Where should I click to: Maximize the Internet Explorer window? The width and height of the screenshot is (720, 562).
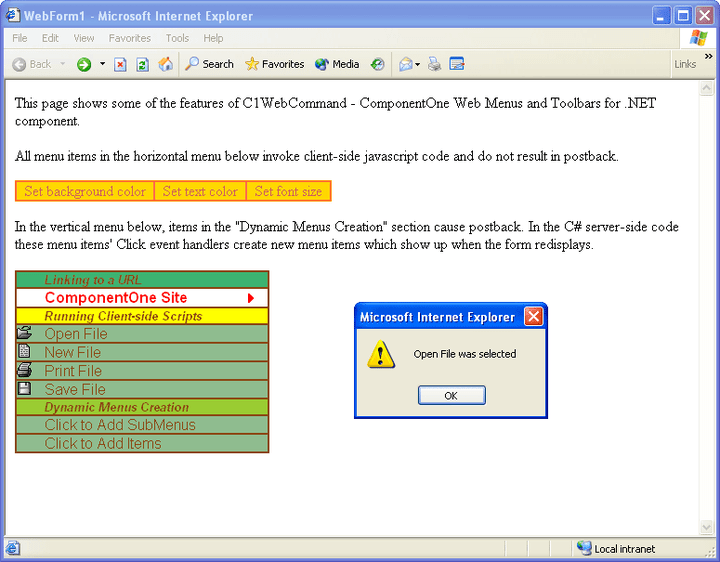click(x=683, y=16)
